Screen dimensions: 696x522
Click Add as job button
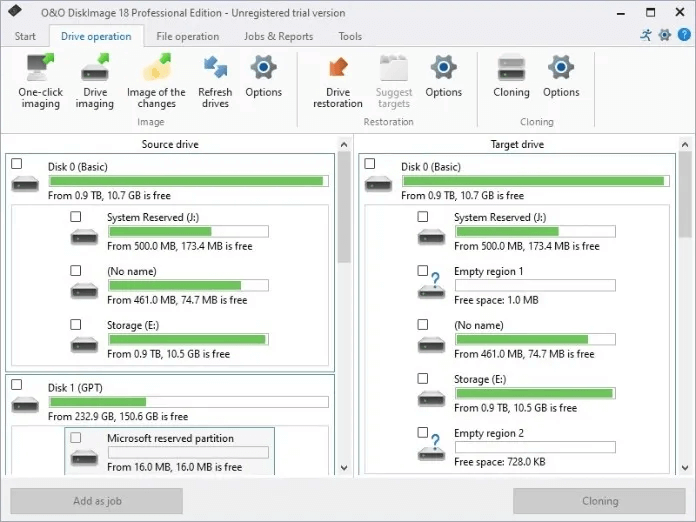[x=97, y=501]
